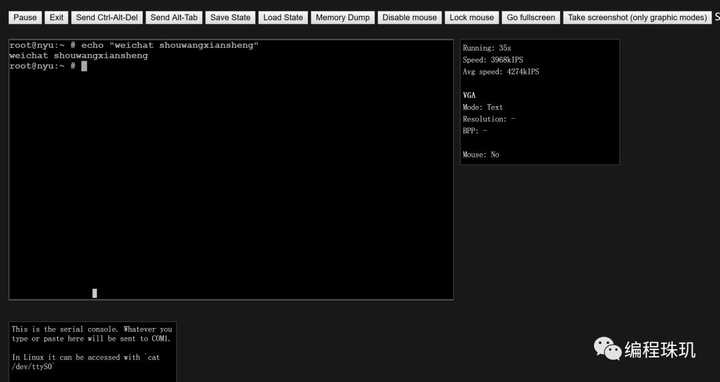This screenshot has width=720, height=382.
Task: Click the Pause button
Action: point(25,17)
